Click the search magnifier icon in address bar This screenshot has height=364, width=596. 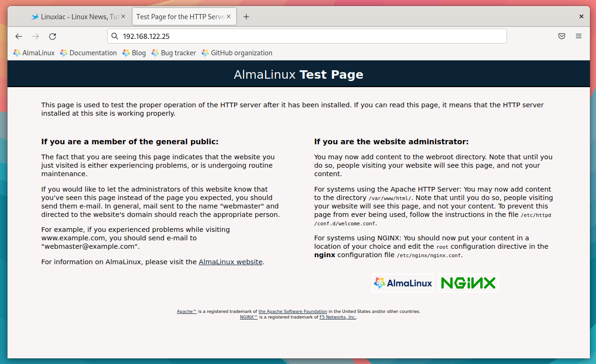point(115,36)
